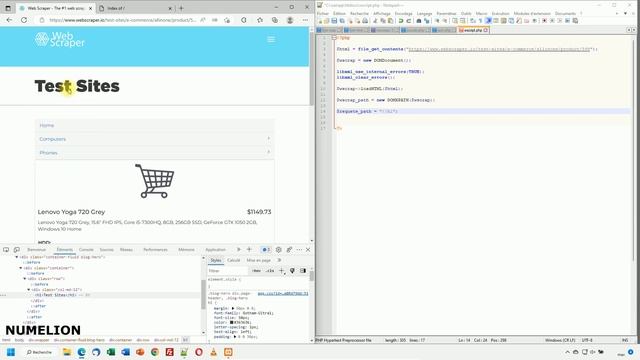Viewport: 640px width, 360px height.
Task: Open the browser profile avatar
Action: tap(290, 20)
